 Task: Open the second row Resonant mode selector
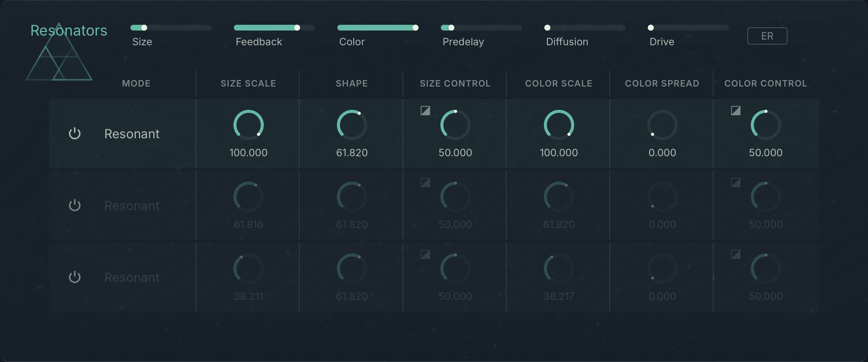coord(132,205)
